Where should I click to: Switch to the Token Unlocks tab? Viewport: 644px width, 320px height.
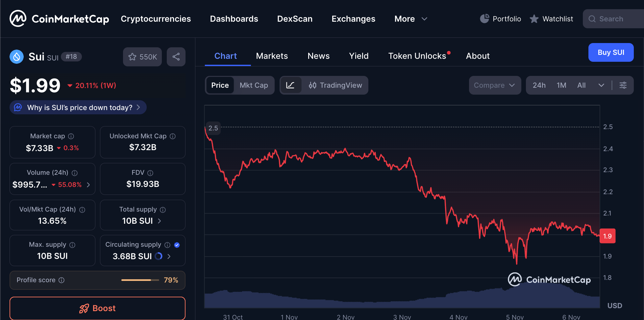417,56
